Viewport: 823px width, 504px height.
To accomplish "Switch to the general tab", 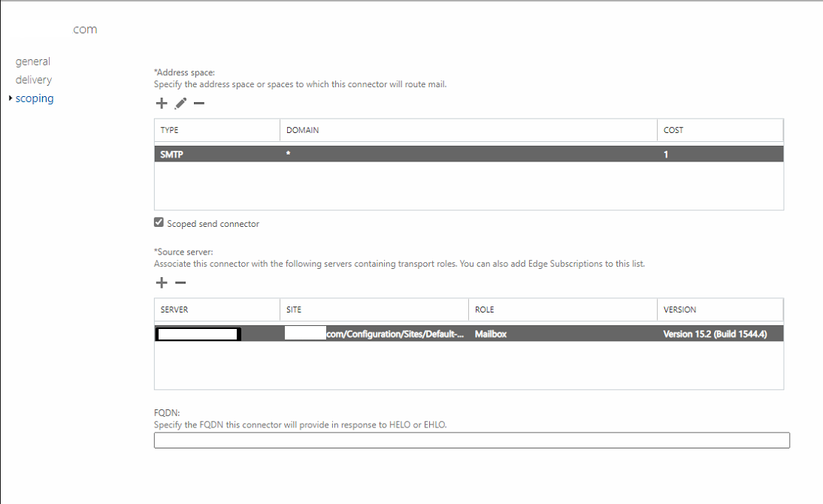I will (33, 61).
